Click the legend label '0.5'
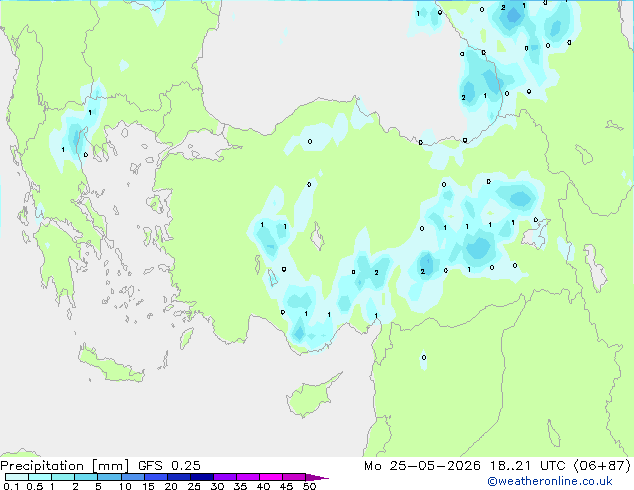This screenshot has height=490, width=634. [x=34, y=486]
